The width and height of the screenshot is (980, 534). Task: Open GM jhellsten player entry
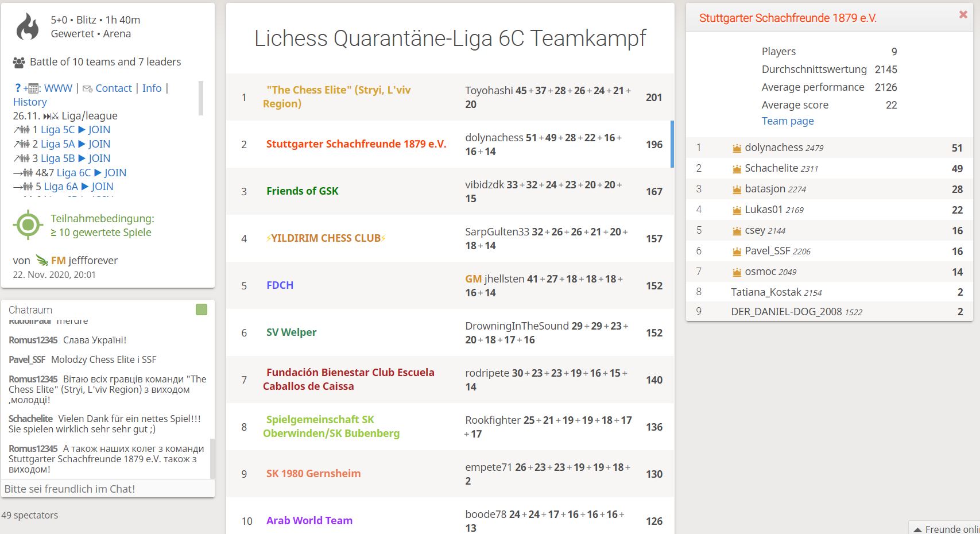[494, 279]
